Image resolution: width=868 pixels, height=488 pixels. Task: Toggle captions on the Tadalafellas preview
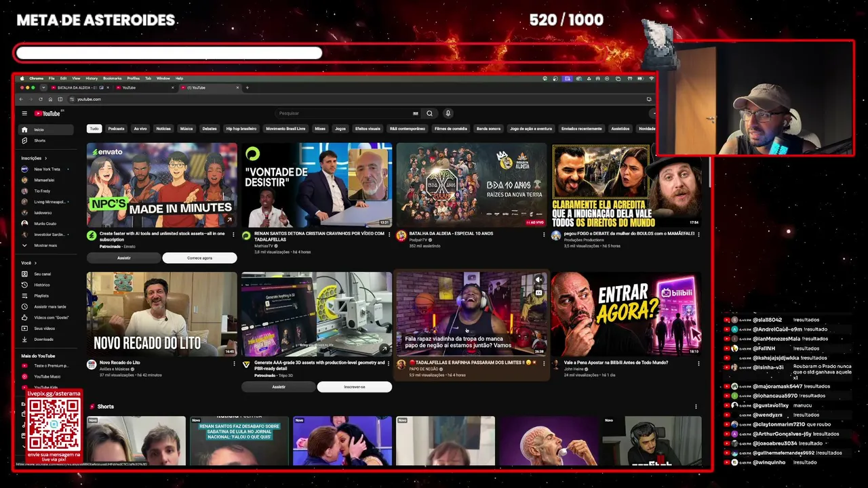click(539, 293)
